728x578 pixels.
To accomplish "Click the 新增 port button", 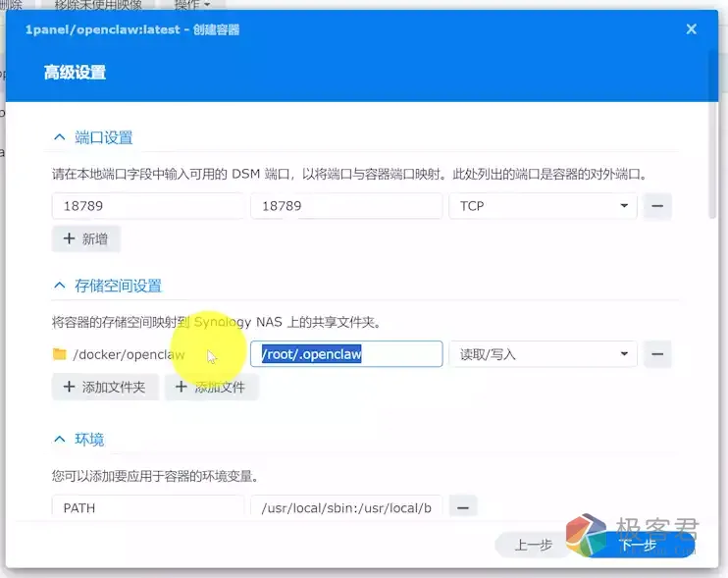I will click(x=86, y=238).
